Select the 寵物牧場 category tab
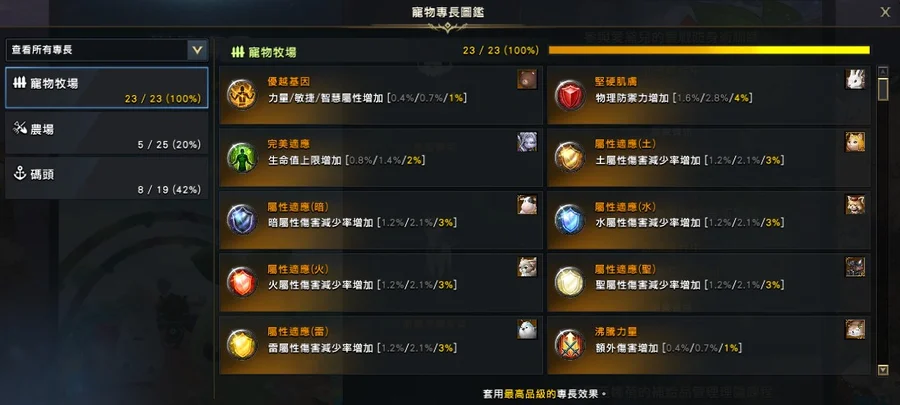The image size is (900, 405). (107, 88)
